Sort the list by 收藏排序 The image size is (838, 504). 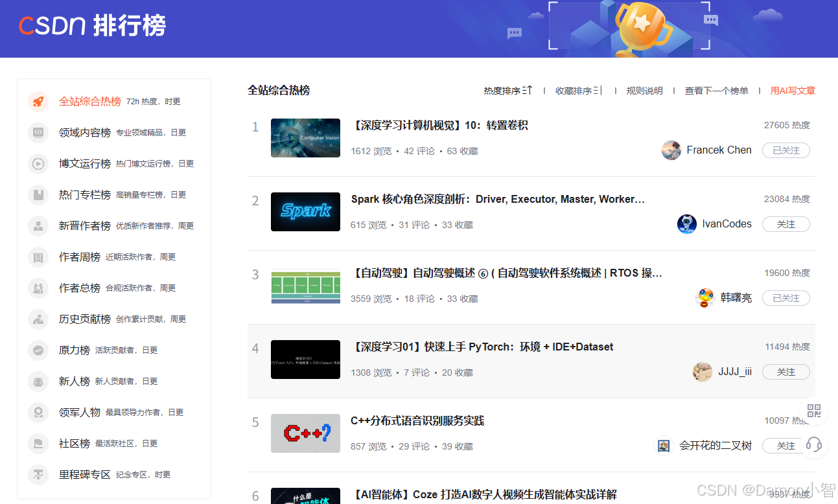[x=579, y=91]
